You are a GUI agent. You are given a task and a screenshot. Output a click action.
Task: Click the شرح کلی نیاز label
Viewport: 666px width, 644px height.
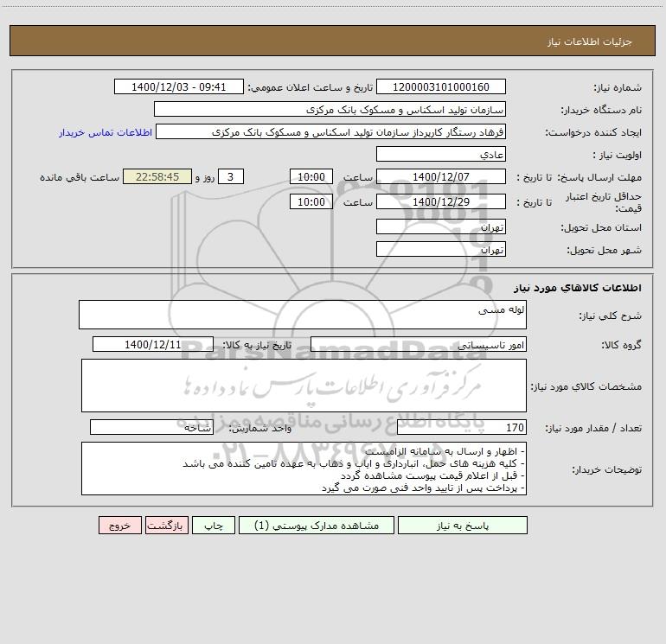point(611,316)
